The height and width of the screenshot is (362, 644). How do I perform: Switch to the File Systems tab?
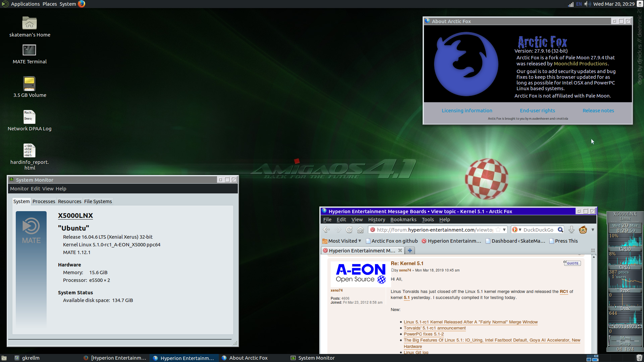pyautogui.click(x=98, y=201)
